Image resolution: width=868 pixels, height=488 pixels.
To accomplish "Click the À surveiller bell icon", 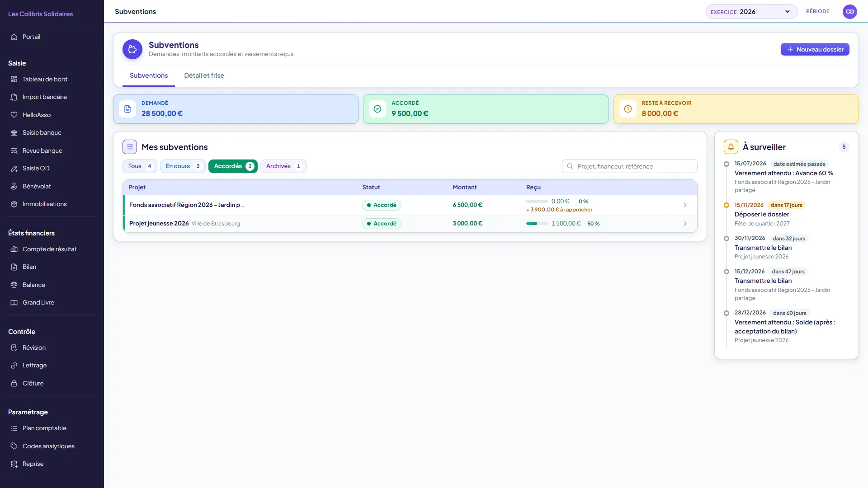I will (731, 147).
